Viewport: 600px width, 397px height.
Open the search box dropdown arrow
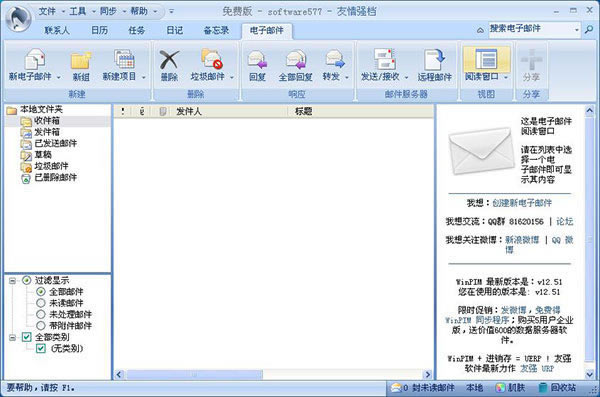tap(577, 30)
